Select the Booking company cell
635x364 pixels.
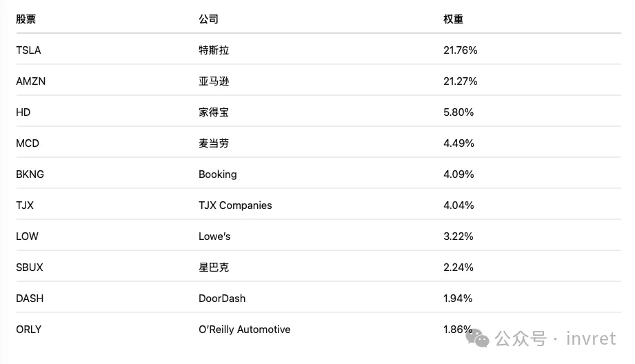point(218,174)
